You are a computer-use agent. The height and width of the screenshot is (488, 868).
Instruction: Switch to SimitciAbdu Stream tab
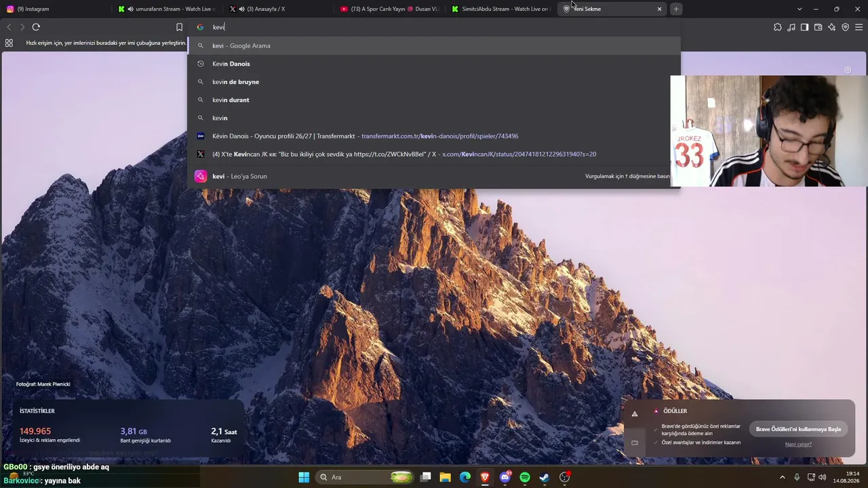(501, 9)
